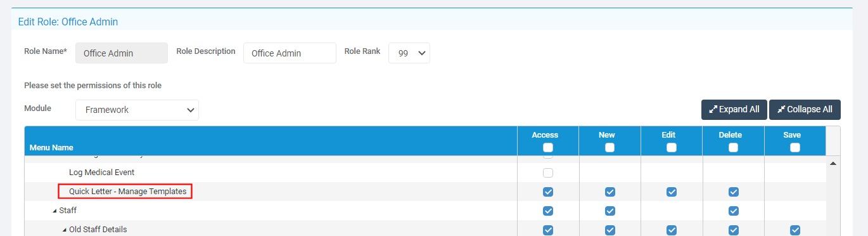Click the Expand All button
Viewport: 868px width, 236px height.
pos(734,109)
